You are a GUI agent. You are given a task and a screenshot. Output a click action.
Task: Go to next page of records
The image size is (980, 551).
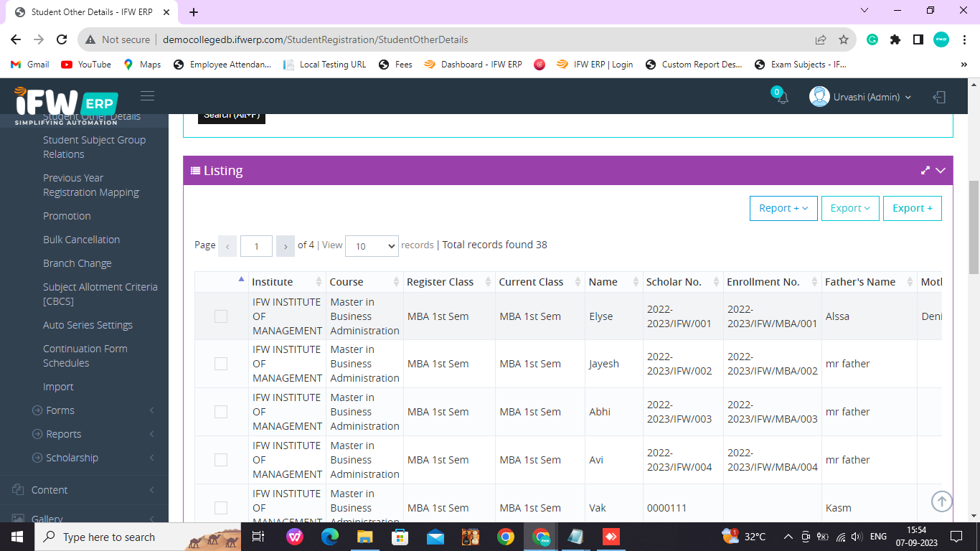pyautogui.click(x=286, y=246)
